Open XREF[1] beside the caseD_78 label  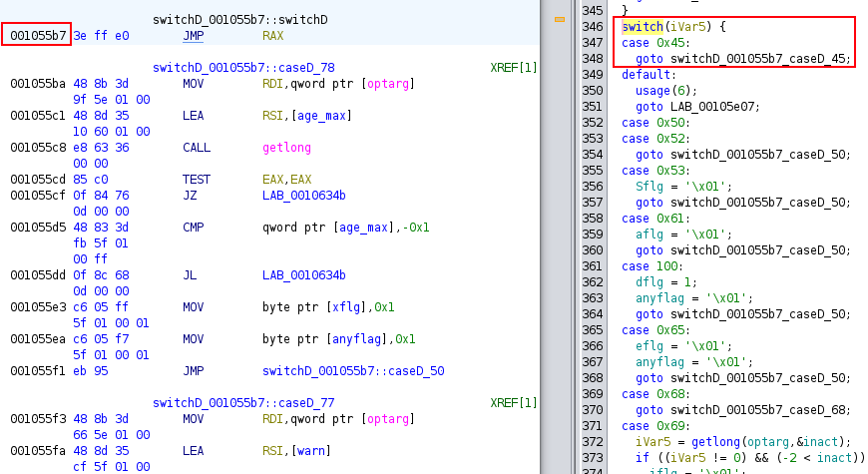coord(514,68)
